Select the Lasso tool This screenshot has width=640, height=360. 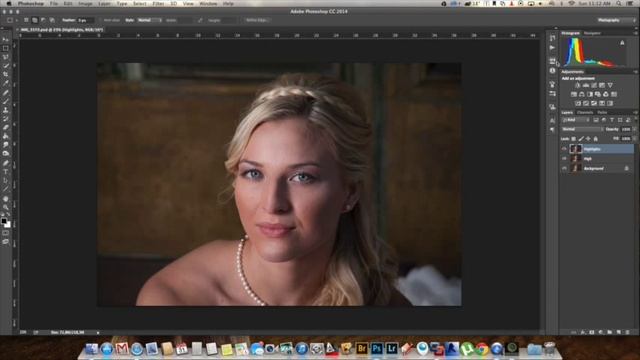pyautogui.click(x=6, y=57)
